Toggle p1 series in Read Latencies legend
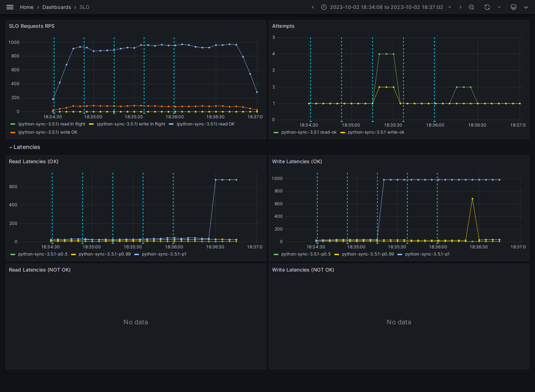This screenshot has height=392, width=535. click(164, 254)
